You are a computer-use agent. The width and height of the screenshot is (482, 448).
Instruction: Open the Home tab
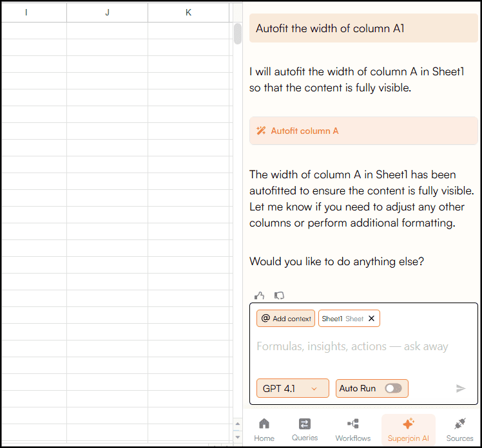(x=264, y=430)
